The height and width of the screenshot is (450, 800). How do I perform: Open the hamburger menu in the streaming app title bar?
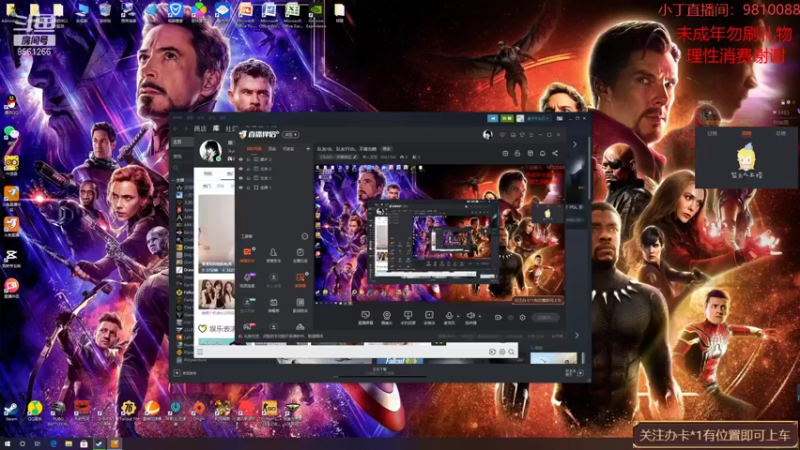(531, 135)
